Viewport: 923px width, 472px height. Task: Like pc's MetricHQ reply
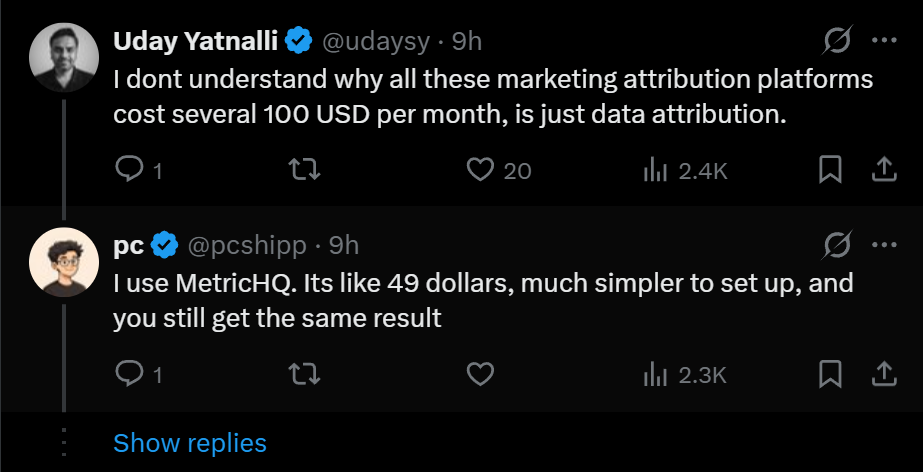click(481, 375)
